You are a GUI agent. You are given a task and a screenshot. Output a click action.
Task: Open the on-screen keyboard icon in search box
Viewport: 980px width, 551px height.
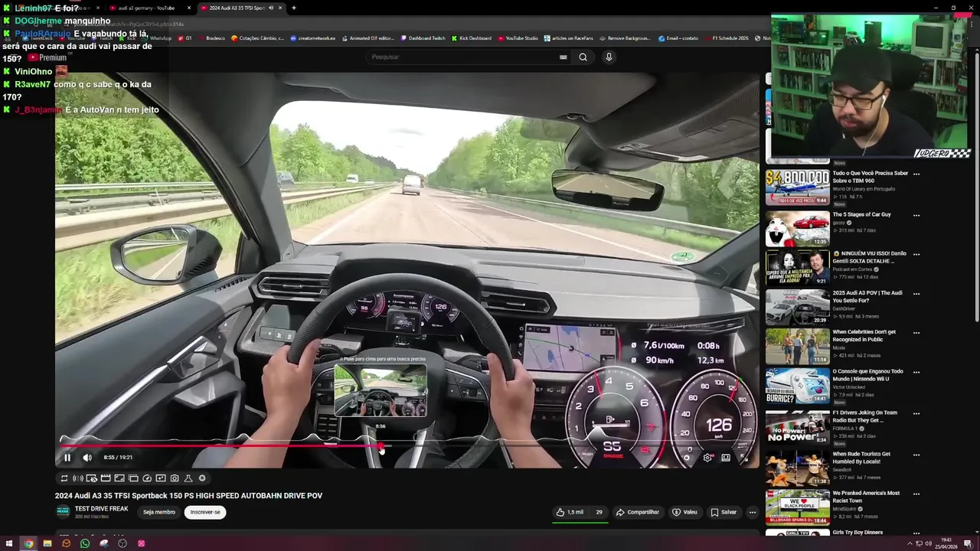tap(563, 57)
